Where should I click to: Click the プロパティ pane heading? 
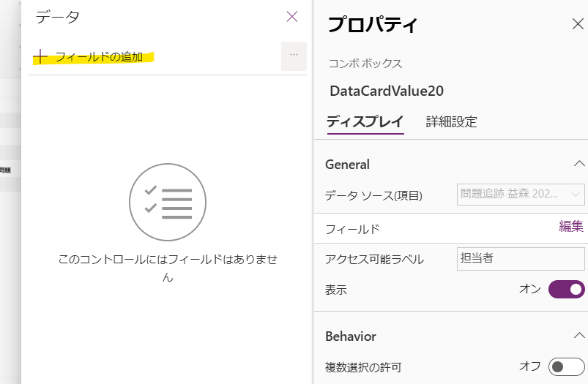pos(373,25)
